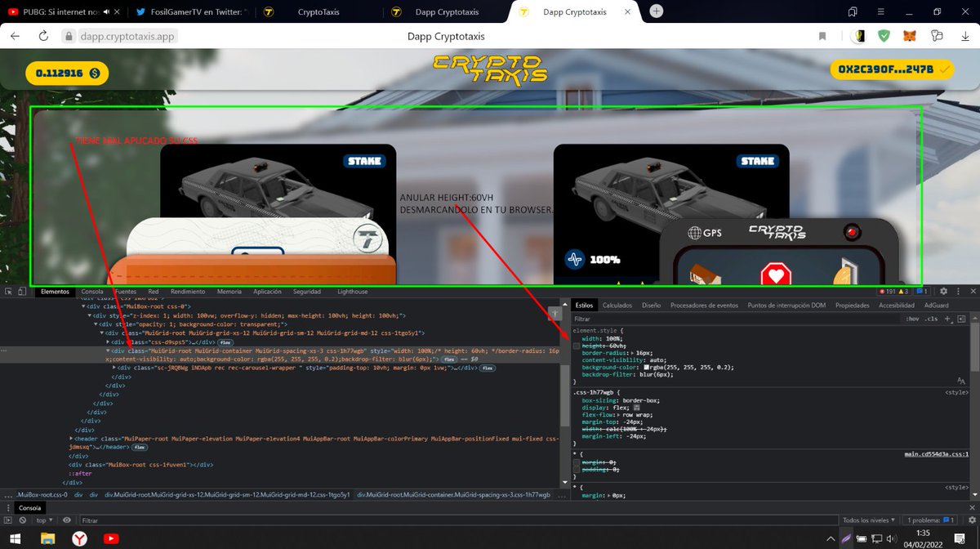Reload the page with refresh icon
This screenshot has height=549, width=980.
tap(43, 36)
